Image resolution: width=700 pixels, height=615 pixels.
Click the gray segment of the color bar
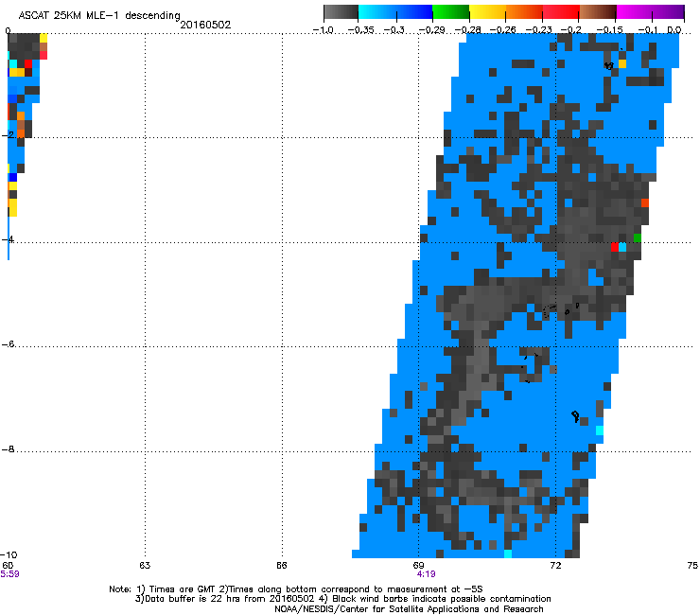pos(341,12)
